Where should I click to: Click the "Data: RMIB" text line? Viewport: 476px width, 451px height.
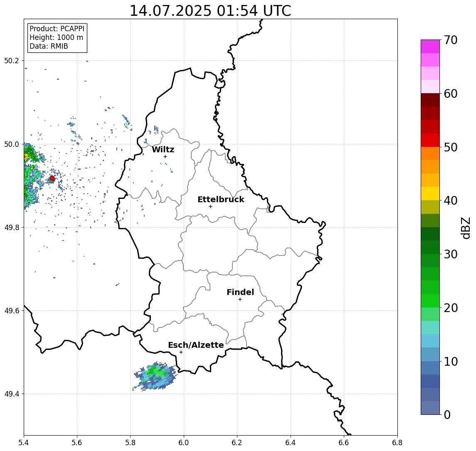tap(49, 47)
